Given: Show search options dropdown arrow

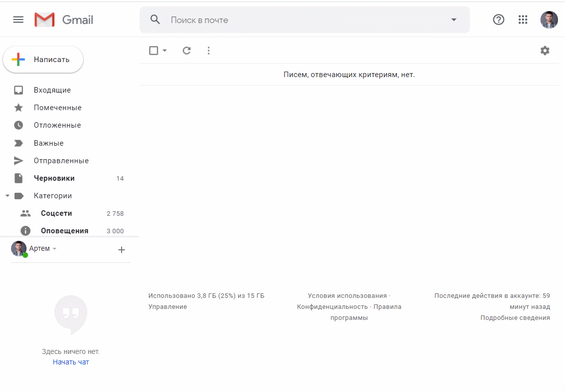Looking at the screenshot, I should pos(454,20).
